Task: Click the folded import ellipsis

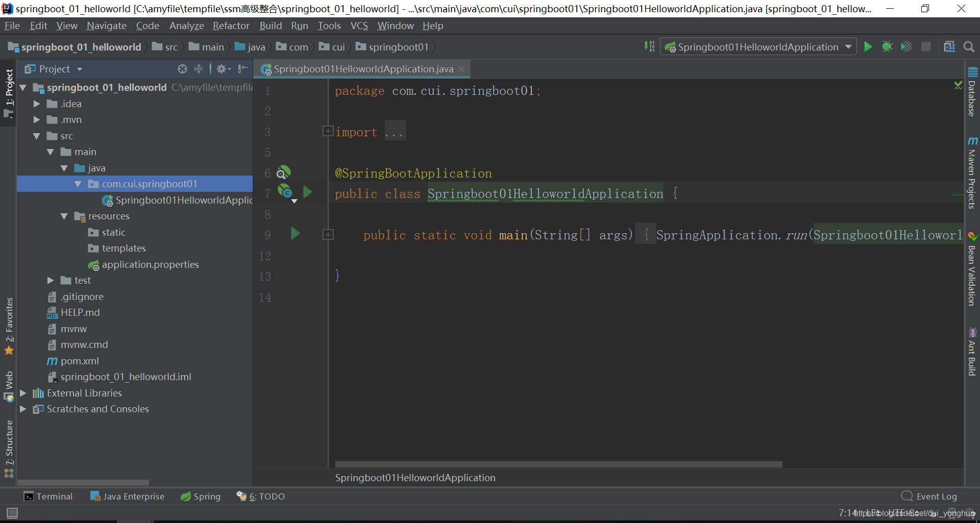Action: [395, 131]
